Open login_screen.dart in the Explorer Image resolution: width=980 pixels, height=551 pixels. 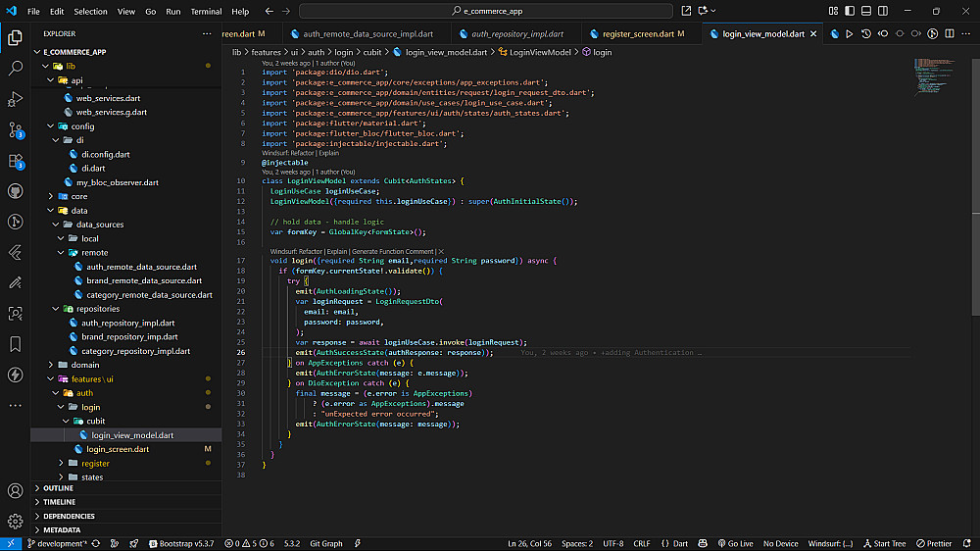coord(118,449)
